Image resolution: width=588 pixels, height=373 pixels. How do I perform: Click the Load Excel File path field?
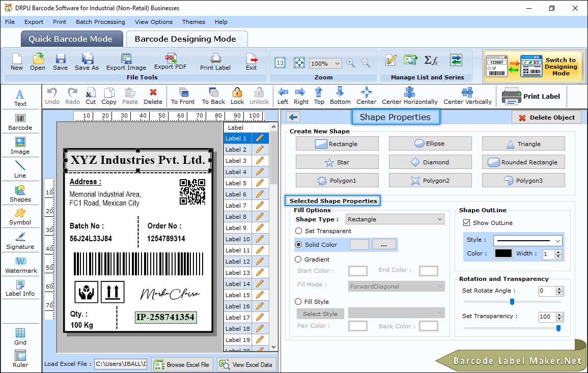[120, 364]
